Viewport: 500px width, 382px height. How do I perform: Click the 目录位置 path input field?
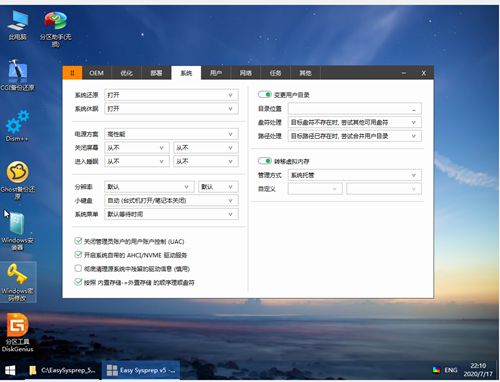[355, 109]
